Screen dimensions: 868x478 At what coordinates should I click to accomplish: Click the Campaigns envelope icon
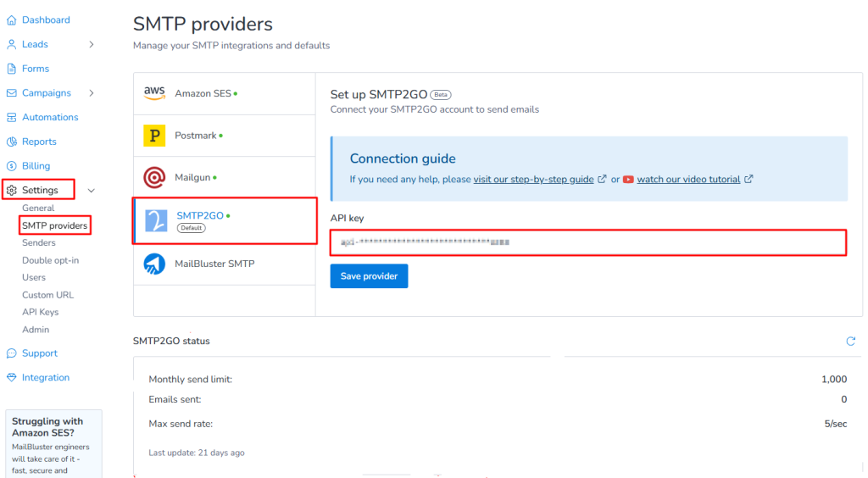pyautogui.click(x=12, y=93)
